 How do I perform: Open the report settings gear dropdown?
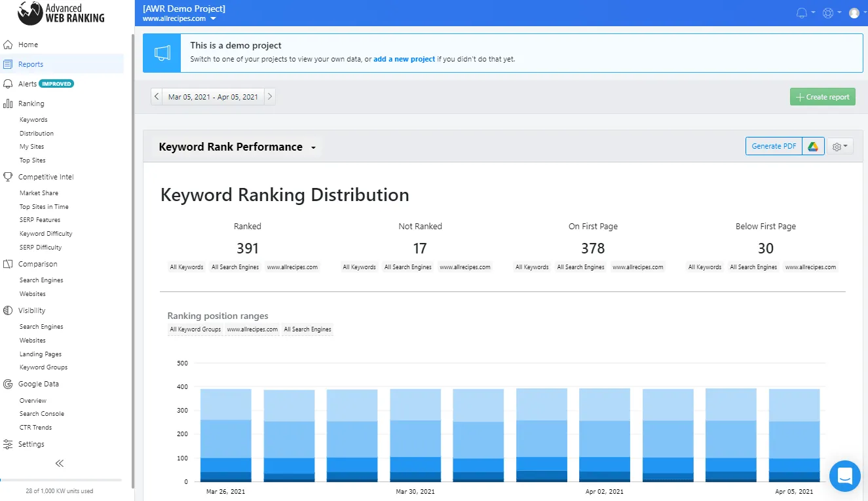point(840,147)
